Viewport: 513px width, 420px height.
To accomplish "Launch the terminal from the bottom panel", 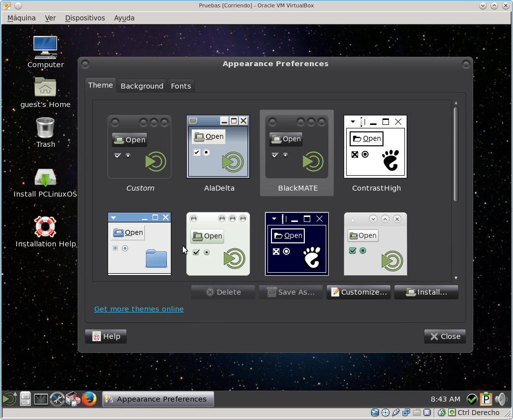I will [41, 399].
